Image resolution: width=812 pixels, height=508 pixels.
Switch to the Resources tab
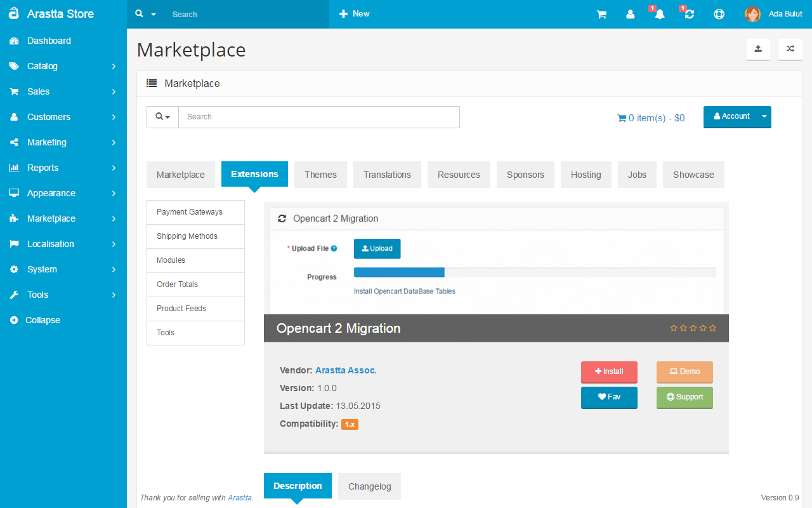click(x=459, y=175)
